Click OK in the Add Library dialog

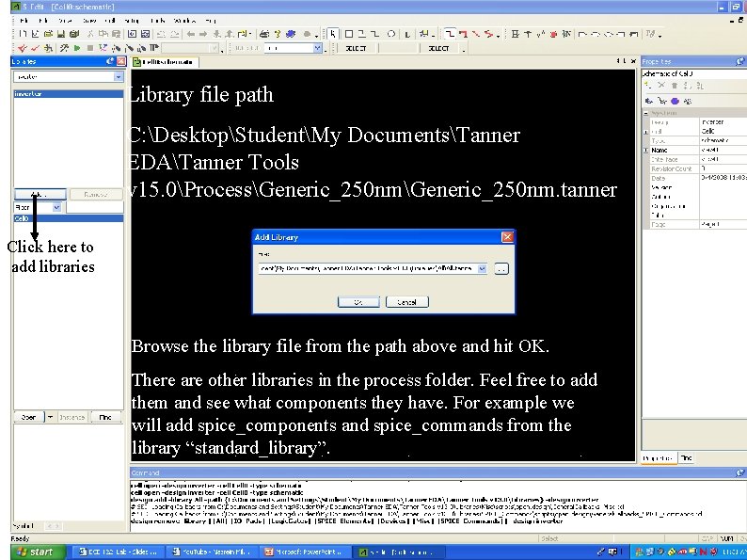[x=358, y=302]
